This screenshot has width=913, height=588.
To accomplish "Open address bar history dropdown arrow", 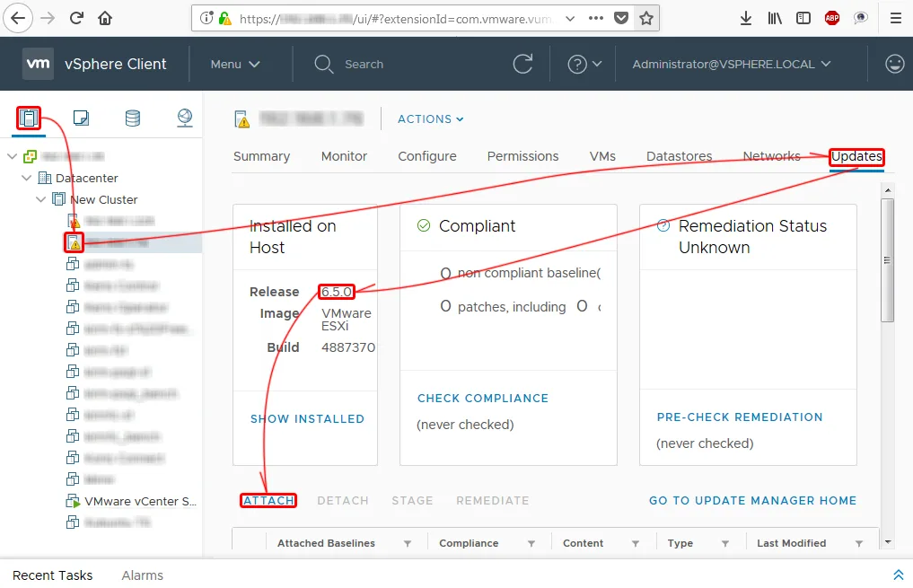I will tap(570, 19).
